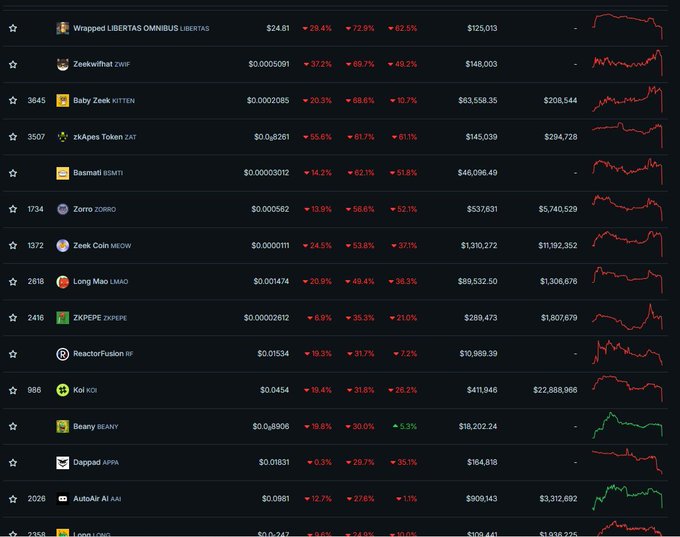Select Koi market cap $22,888,966

(x=555, y=390)
